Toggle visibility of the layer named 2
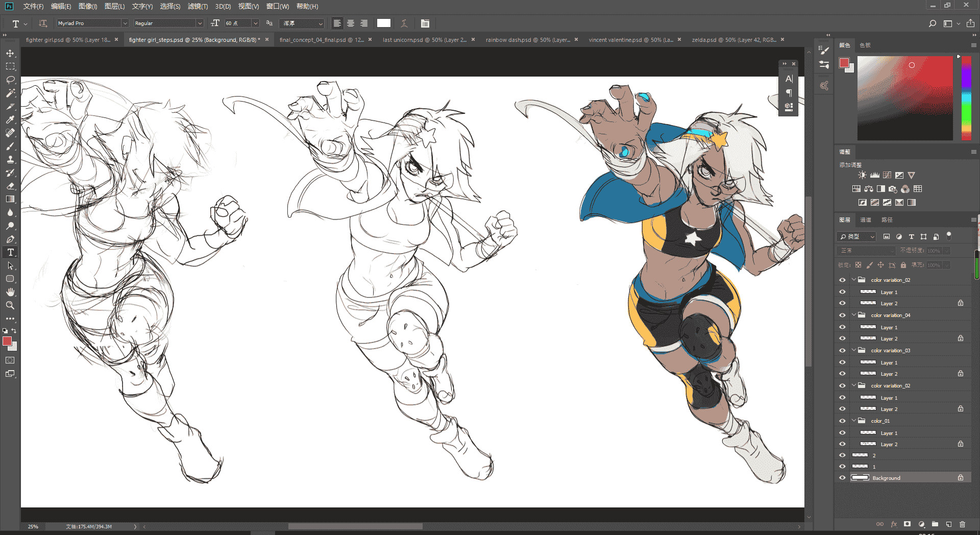Image resolution: width=980 pixels, height=535 pixels. [842, 455]
